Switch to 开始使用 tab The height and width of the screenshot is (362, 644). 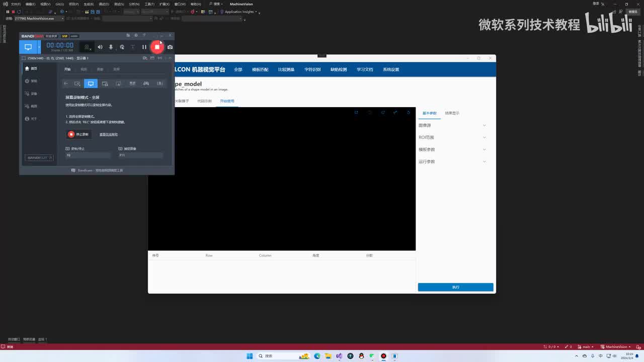(x=227, y=101)
